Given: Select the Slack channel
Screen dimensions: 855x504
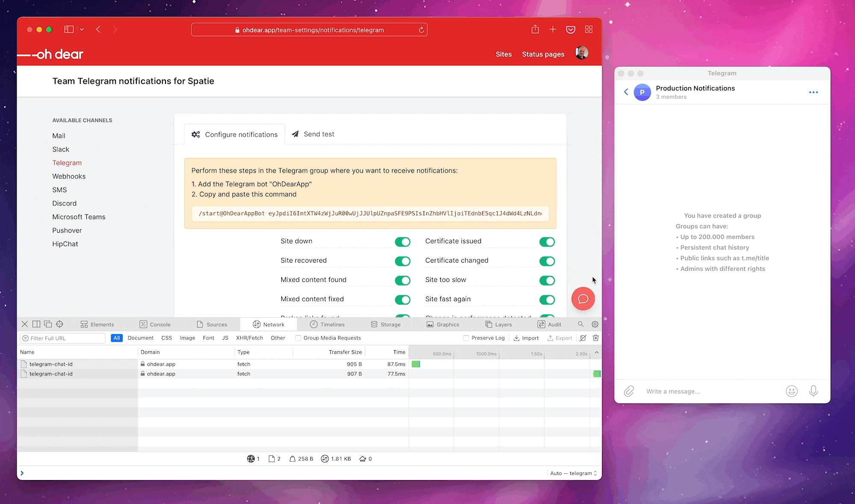Looking at the screenshot, I should pyautogui.click(x=61, y=149).
